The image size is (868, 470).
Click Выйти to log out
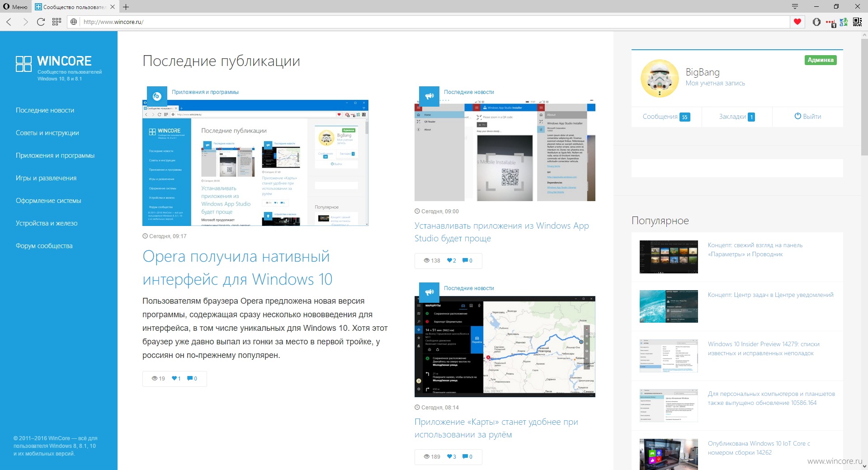(x=807, y=117)
